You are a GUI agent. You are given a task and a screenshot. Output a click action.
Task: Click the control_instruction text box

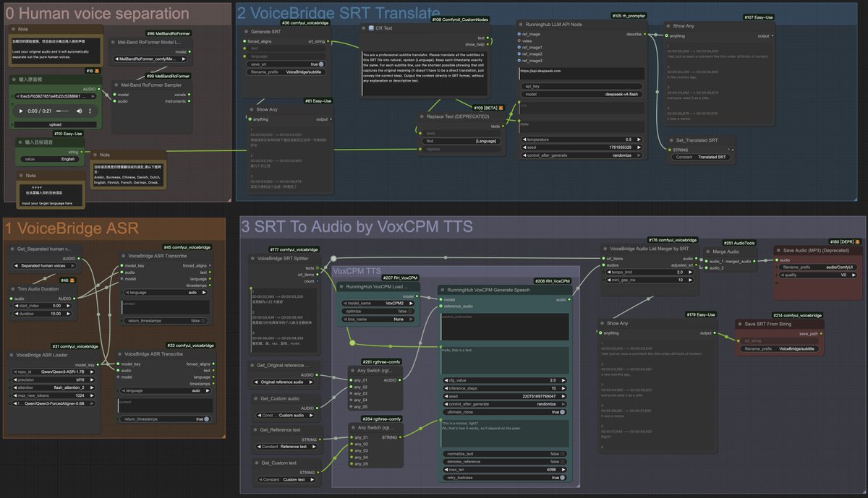(505, 327)
